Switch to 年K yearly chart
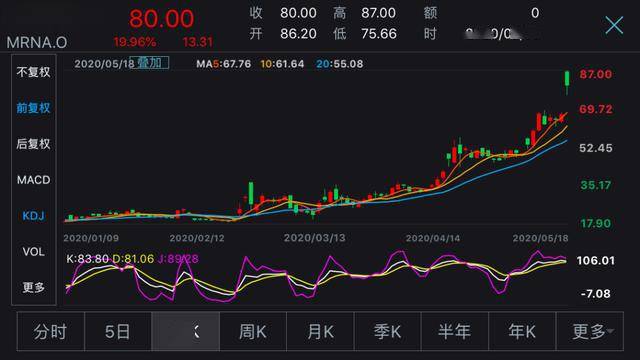The width and height of the screenshot is (640, 360). (x=522, y=331)
